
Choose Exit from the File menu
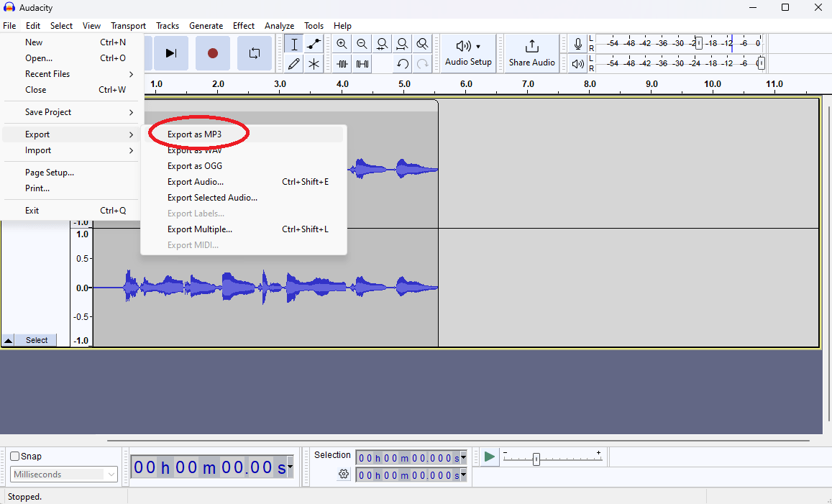70,211
